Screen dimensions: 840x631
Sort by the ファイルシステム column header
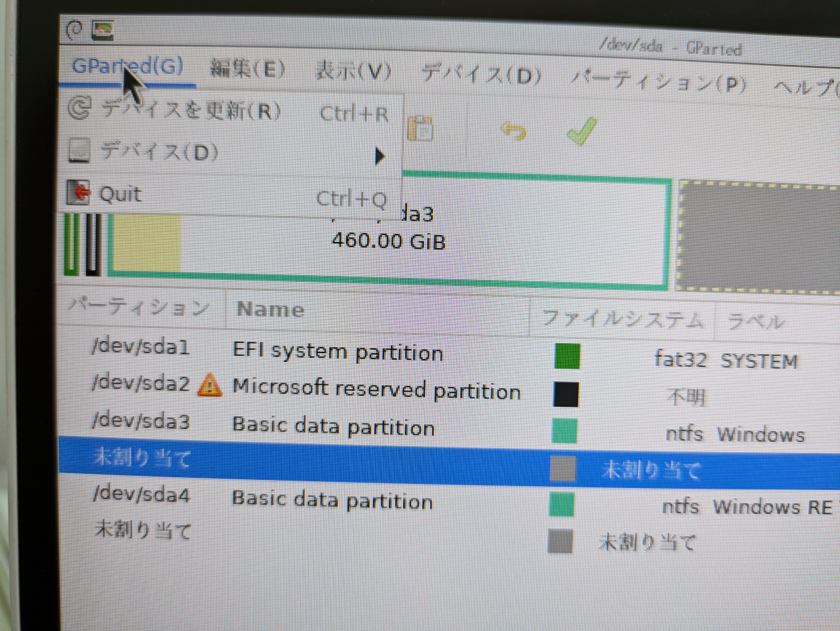tap(623, 319)
